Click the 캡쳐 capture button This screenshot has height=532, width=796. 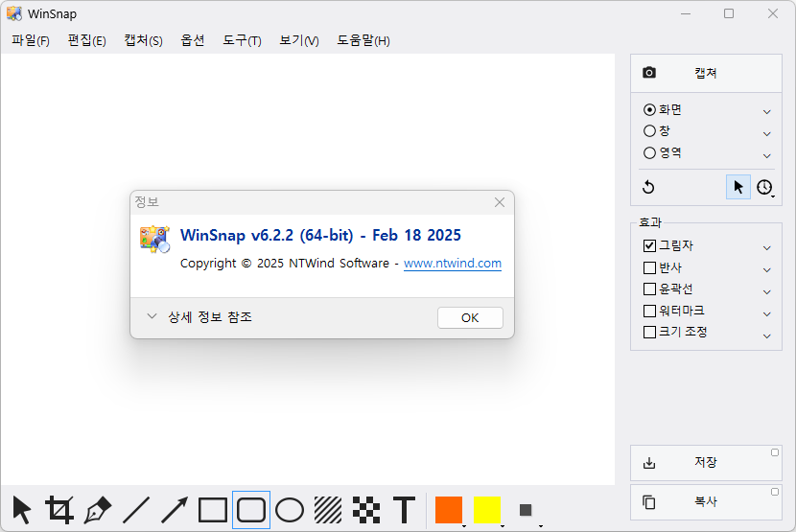(x=706, y=73)
